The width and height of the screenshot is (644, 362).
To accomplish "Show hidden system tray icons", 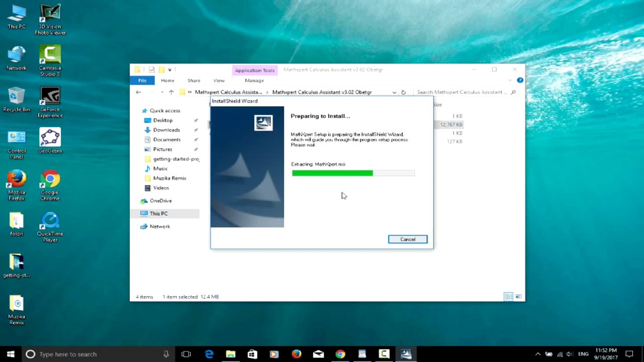I will [538, 354].
